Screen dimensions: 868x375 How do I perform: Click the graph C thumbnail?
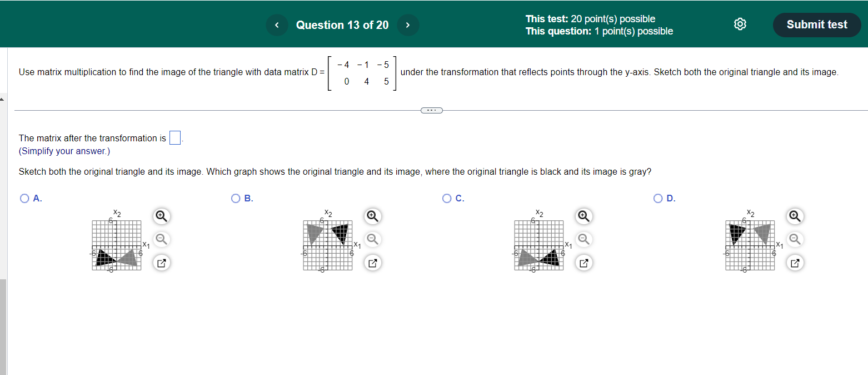538,245
